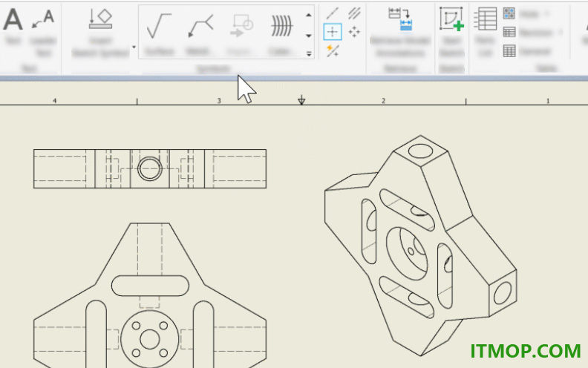Open the Revision table dropdown arrow

[561, 32]
